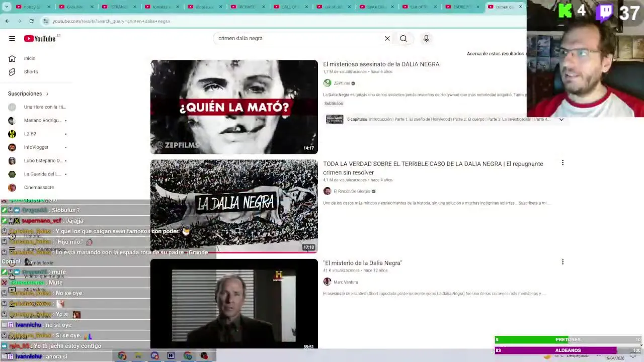Viewport: 644px width, 362px height.
Task: Open Inicio in the sidebar
Action: (x=30, y=58)
